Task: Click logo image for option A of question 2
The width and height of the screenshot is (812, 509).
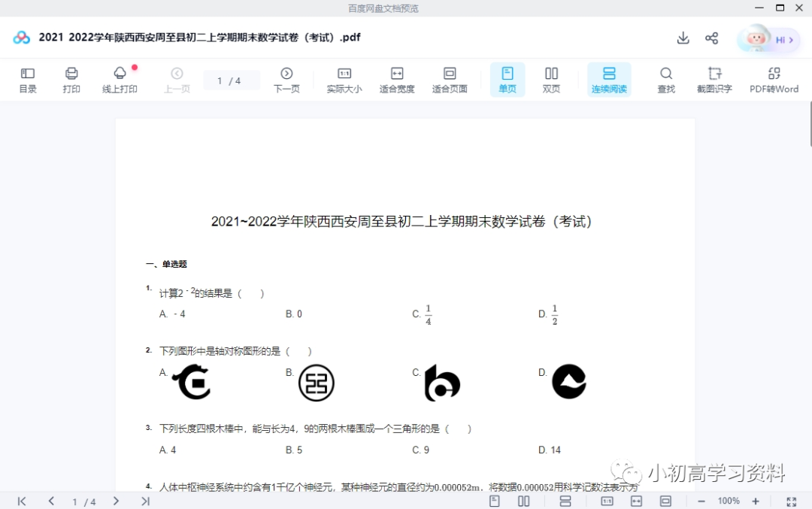Action: coord(192,382)
